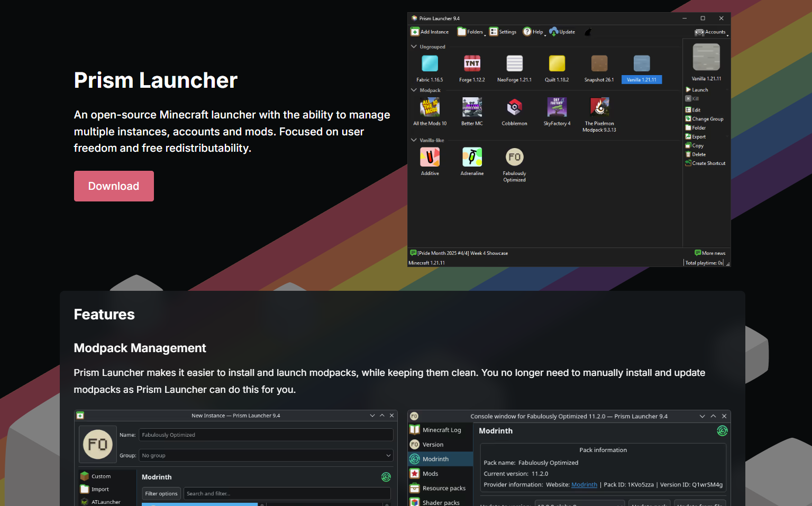Click the Adrenaline instance icon
Viewport: 812px width, 506px height.
pos(472,157)
